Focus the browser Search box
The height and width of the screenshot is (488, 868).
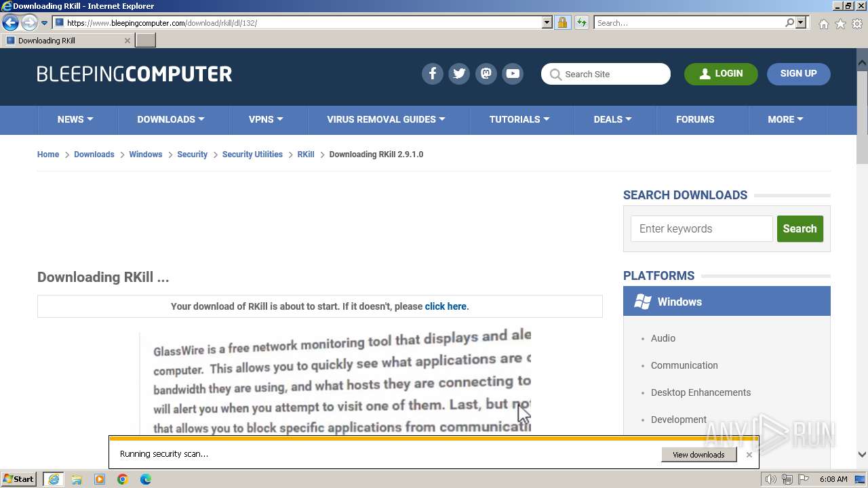690,23
